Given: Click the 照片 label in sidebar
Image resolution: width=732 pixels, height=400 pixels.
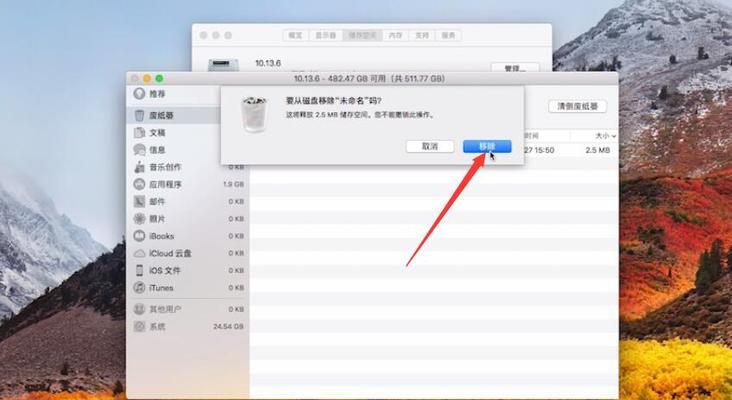Looking at the screenshot, I should (x=157, y=219).
